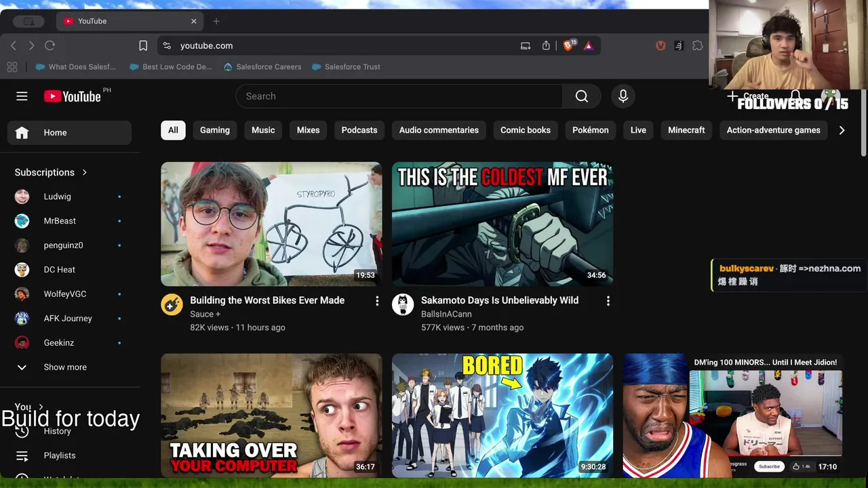Click the bookmark icon beside address bar
The width and height of the screenshot is (868, 488).
pos(143,45)
